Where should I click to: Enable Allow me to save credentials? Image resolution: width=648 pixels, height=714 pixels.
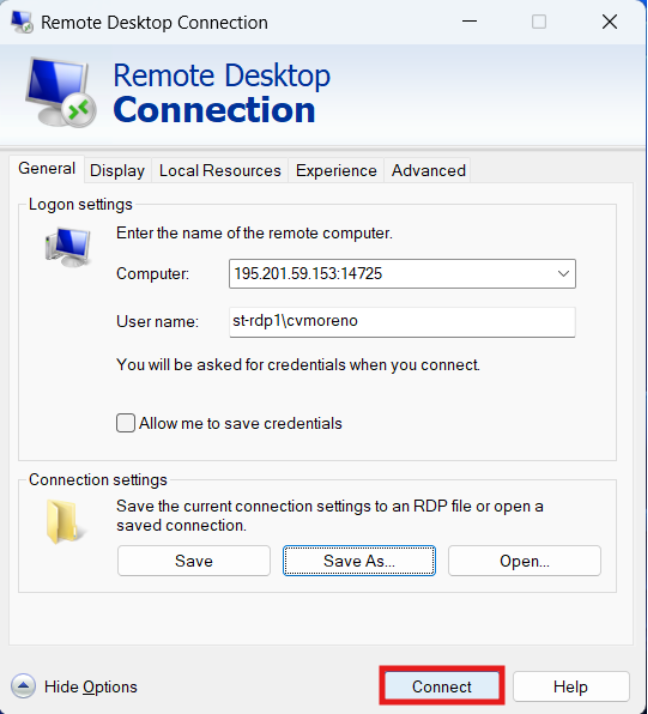(x=126, y=423)
